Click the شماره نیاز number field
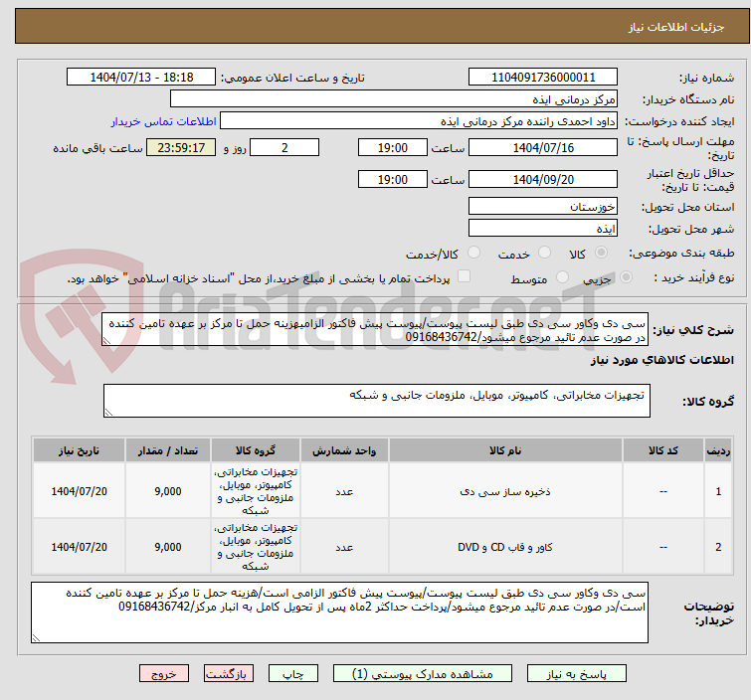 pos(543,78)
